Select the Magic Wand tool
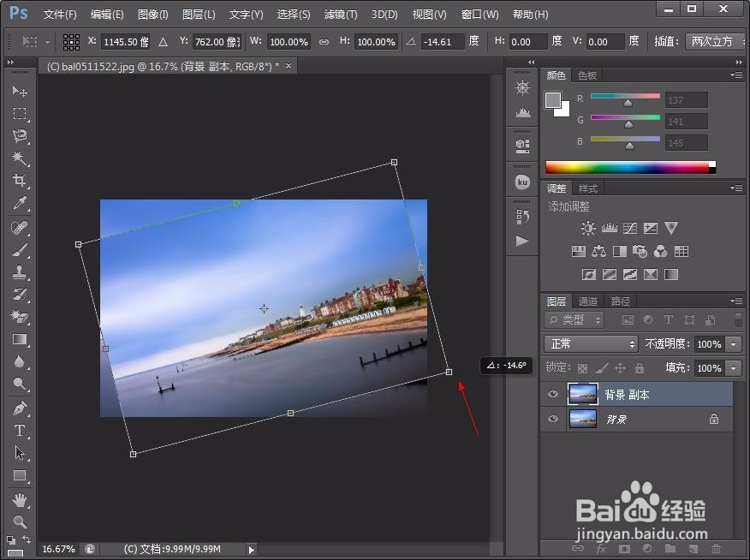This screenshot has width=750, height=560. pyautogui.click(x=20, y=158)
